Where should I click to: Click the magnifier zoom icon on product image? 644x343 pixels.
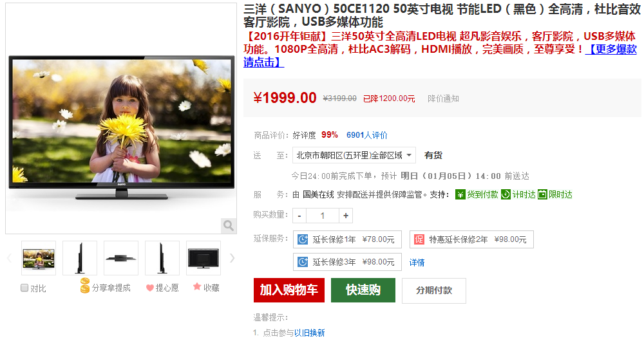click(229, 225)
